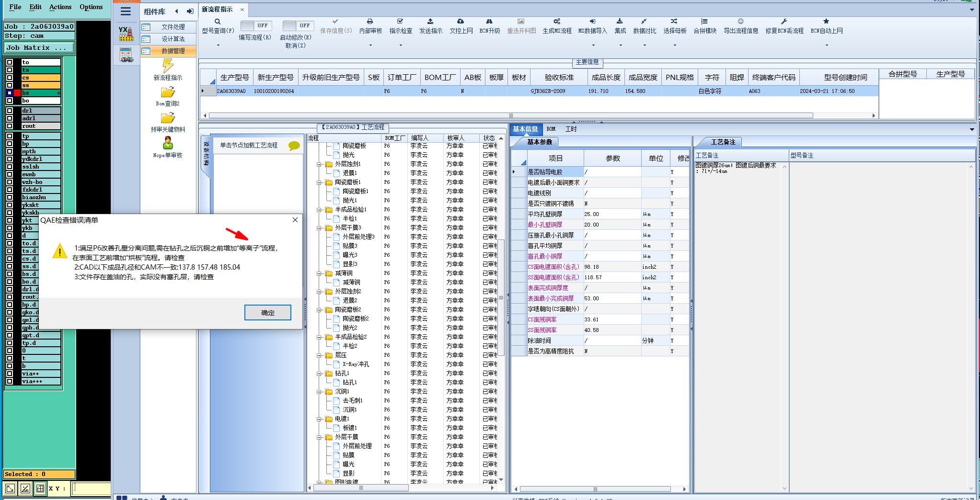
Task: Click the 是否贴导电胶 parameter value cell
Action: pyautogui.click(x=612, y=172)
